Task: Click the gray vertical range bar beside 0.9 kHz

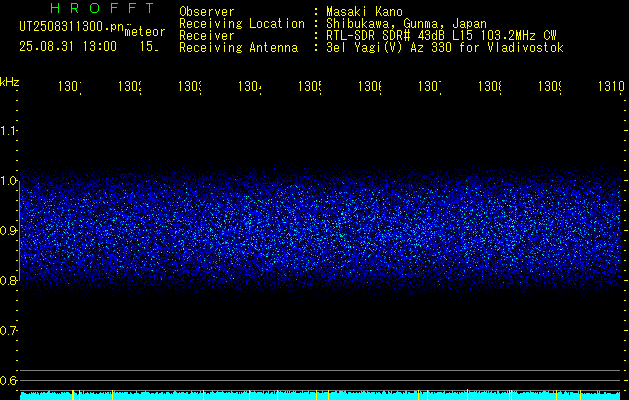Action: point(19,231)
